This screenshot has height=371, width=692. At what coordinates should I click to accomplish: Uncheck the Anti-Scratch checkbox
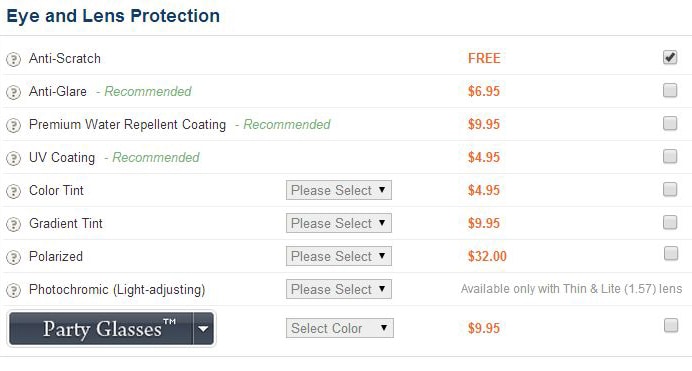[670, 57]
